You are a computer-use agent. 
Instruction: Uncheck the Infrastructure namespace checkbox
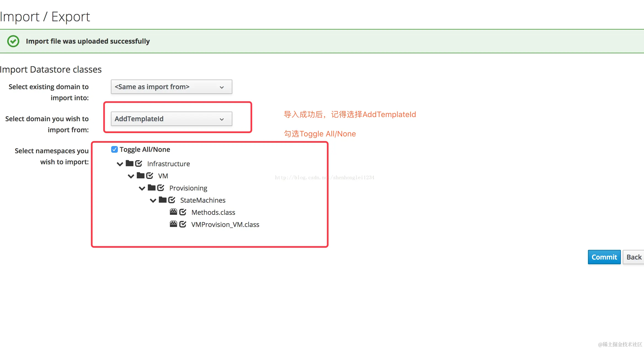point(139,163)
